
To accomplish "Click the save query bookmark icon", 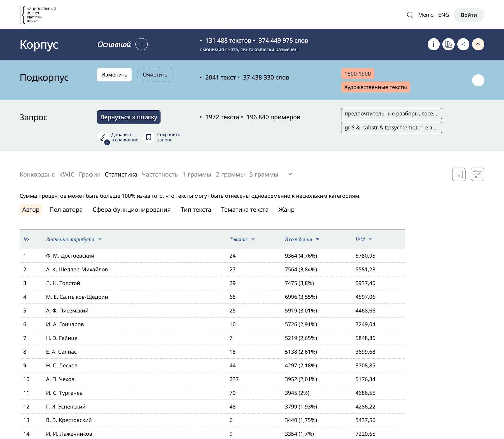I will (149, 137).
